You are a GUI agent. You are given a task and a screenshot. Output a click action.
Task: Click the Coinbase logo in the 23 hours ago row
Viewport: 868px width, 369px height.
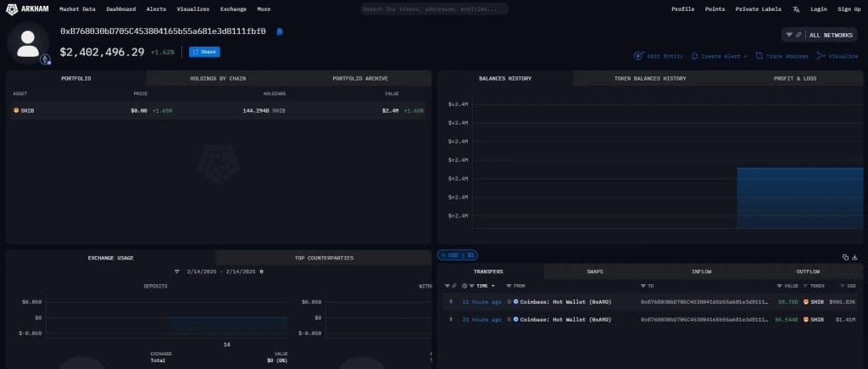pos(516,320)
